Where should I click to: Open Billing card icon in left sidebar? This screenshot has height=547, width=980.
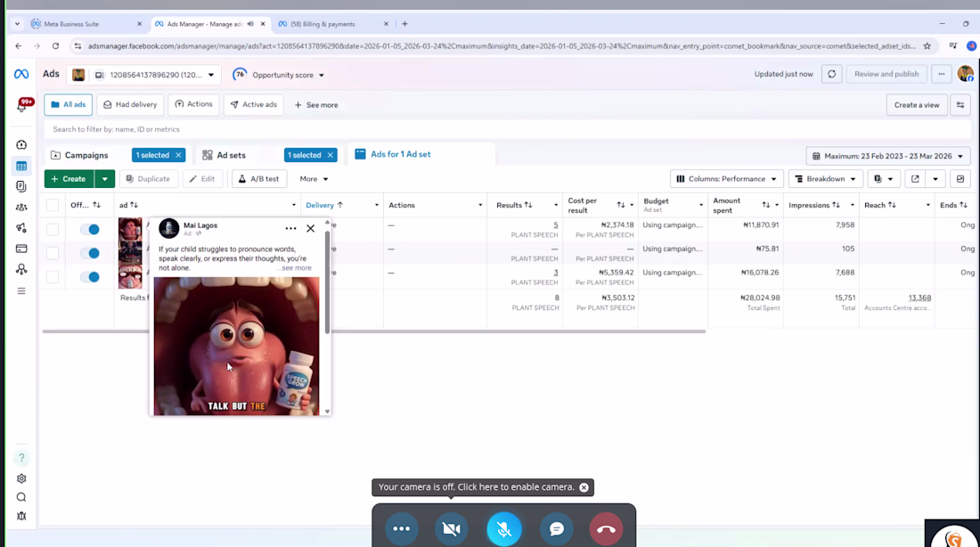(21, 249)
